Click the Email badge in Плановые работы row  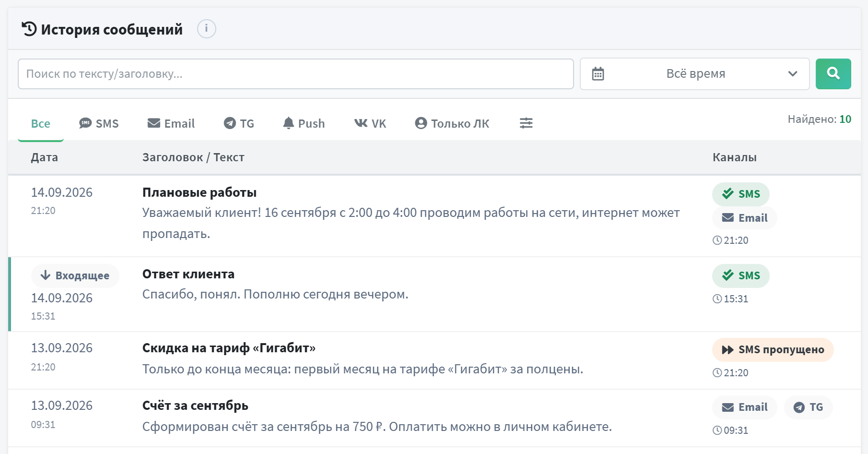[745, 218]
